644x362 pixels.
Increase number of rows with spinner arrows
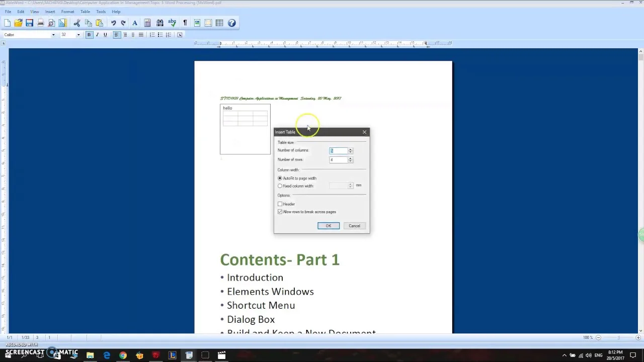tap(350, 158)
